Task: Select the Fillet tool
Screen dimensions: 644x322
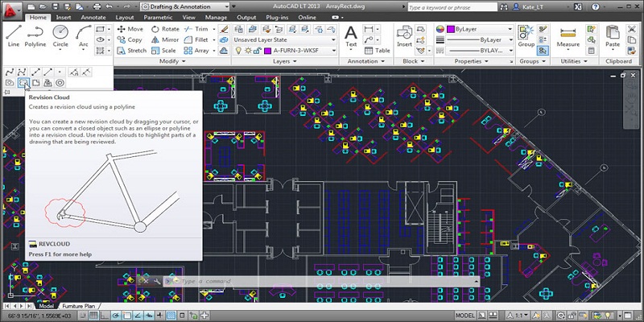Action: (x=196, y=39)
